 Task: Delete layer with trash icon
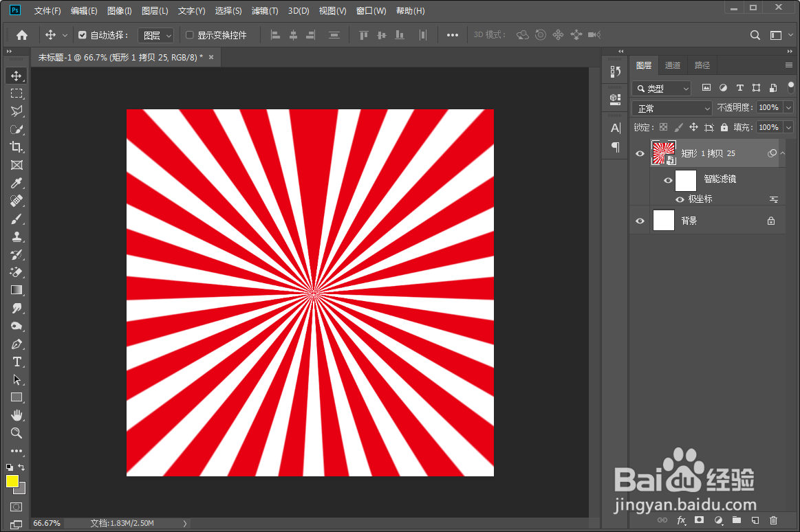[773, 520]
